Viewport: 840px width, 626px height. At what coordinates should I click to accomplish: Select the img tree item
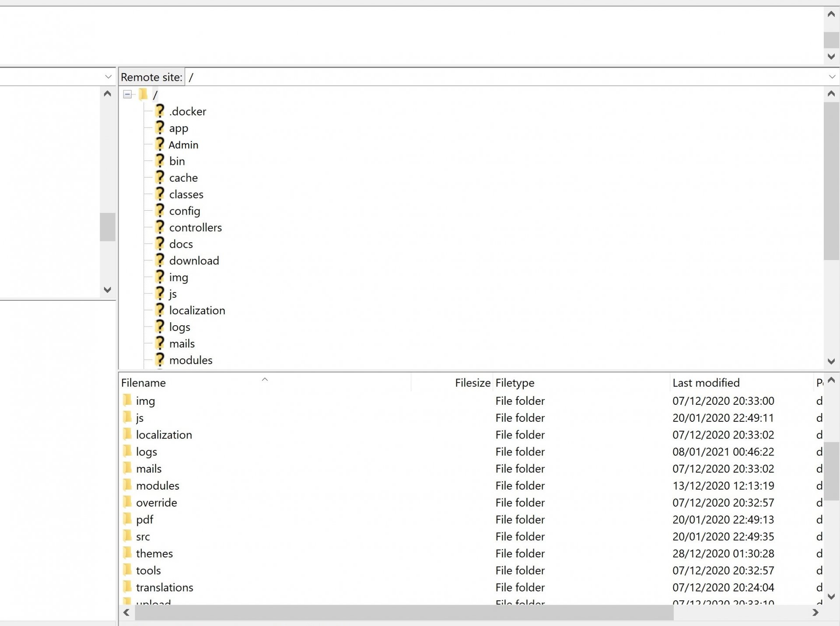coord(178,277)
